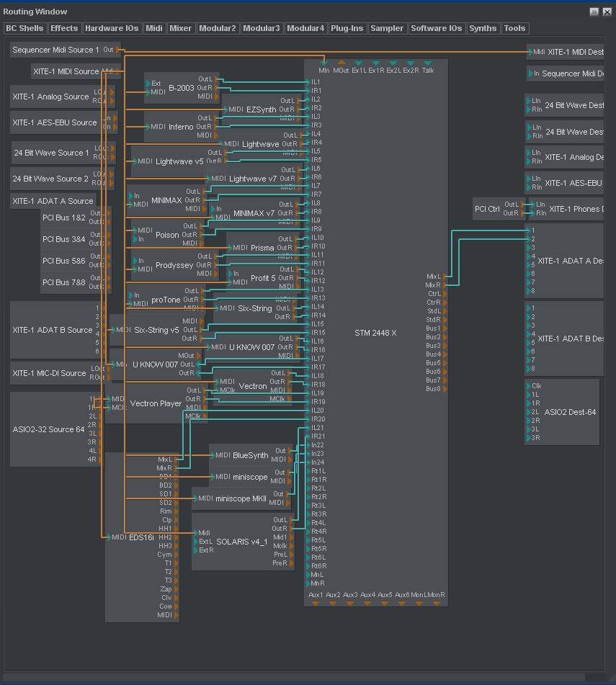Open the Plug-Ins tab
616x685 pixels.
(347, 28)
